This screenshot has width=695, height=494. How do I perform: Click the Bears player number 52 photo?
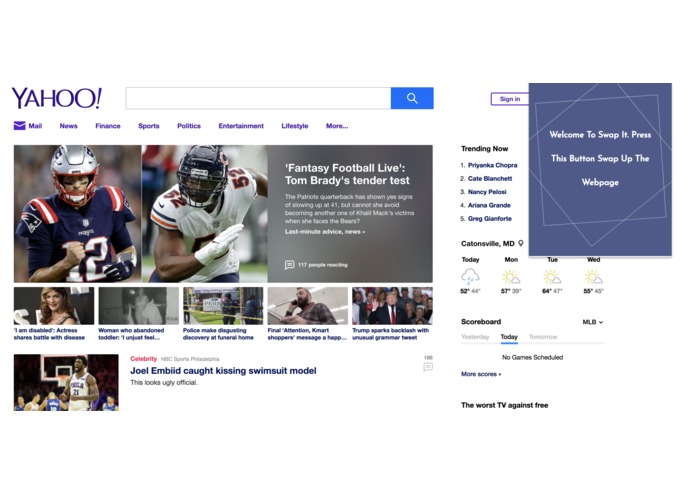(x=204, y=214)
